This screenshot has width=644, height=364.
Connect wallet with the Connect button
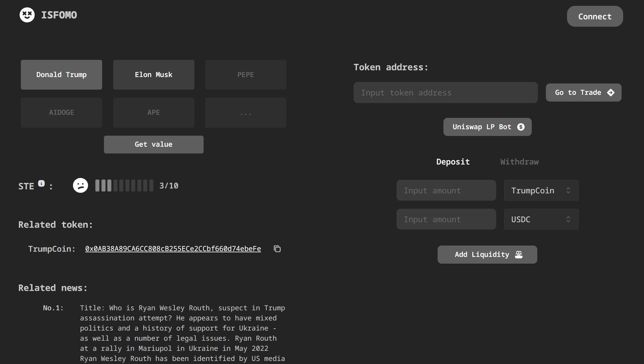[x=595, y=16]
